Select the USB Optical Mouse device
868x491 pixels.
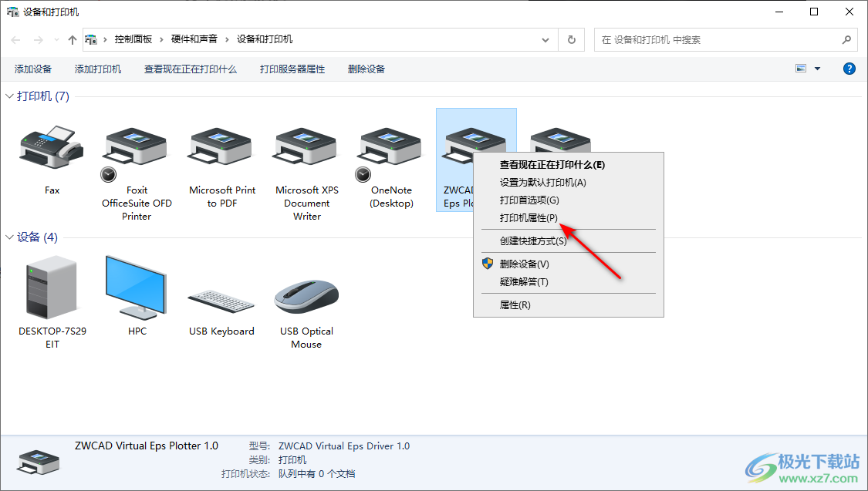pyautogui.click(x=306, y=298)
